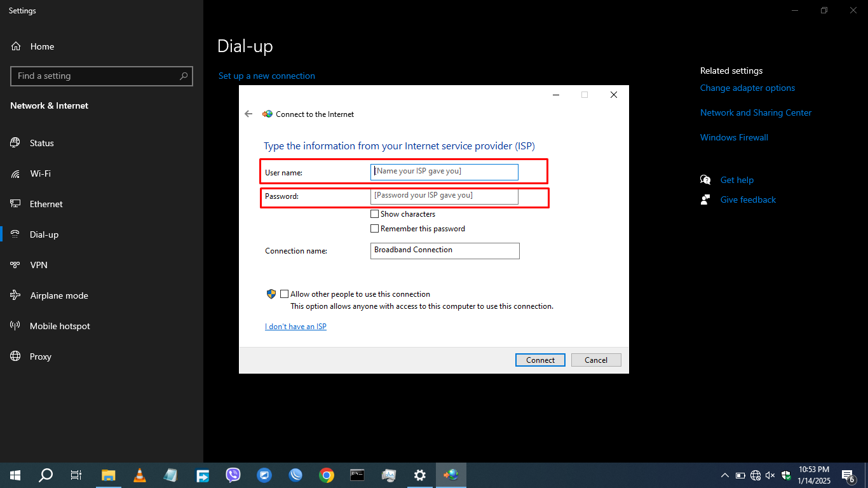Open Task View from taskbar

[76, 475]
